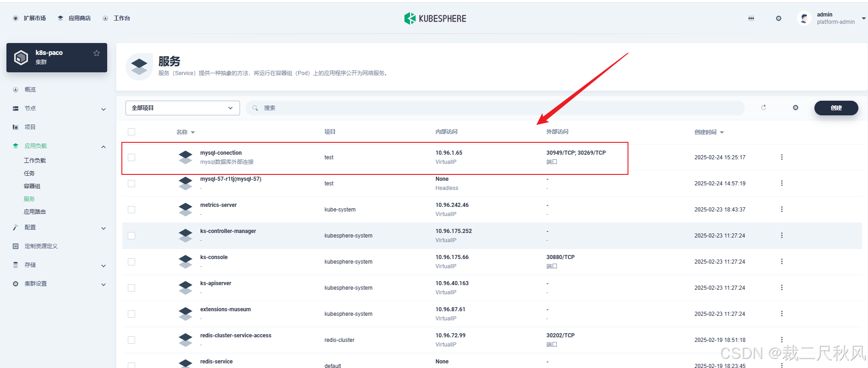The image size is (868, 368).
Task: Expand the 存储 storage menu
Action: [104, 265]
